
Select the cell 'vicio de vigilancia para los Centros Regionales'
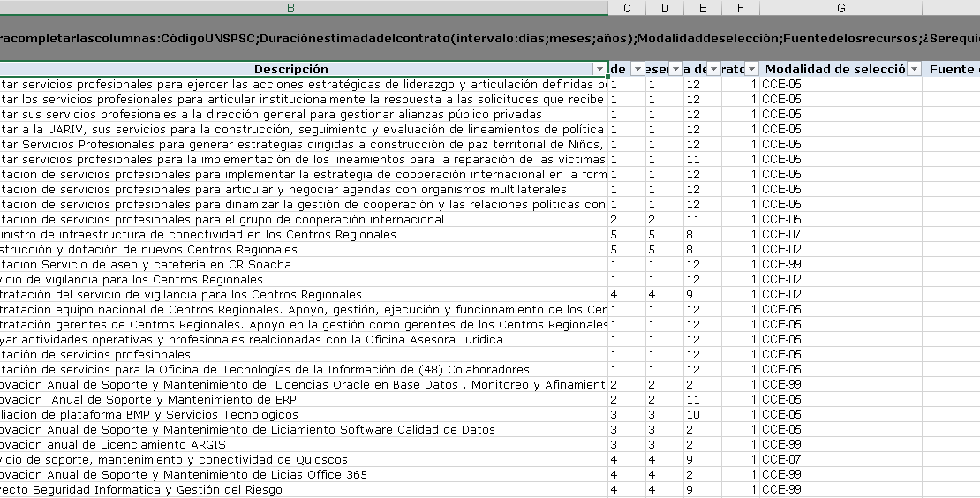click(x=304, y=279)
